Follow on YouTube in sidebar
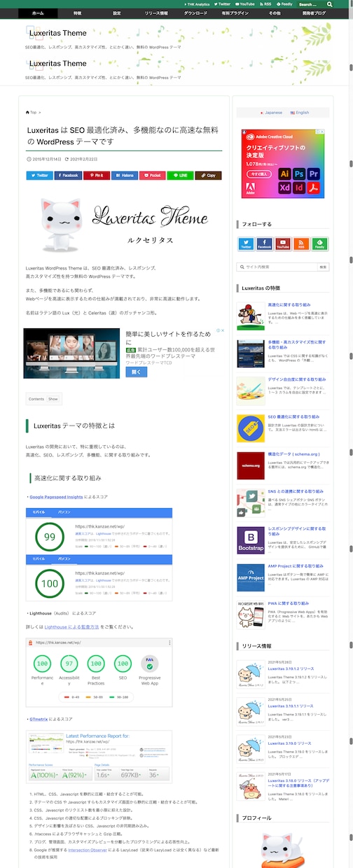Image resolution: width=353 pixels, height=868 pixels. pos(283,244)
